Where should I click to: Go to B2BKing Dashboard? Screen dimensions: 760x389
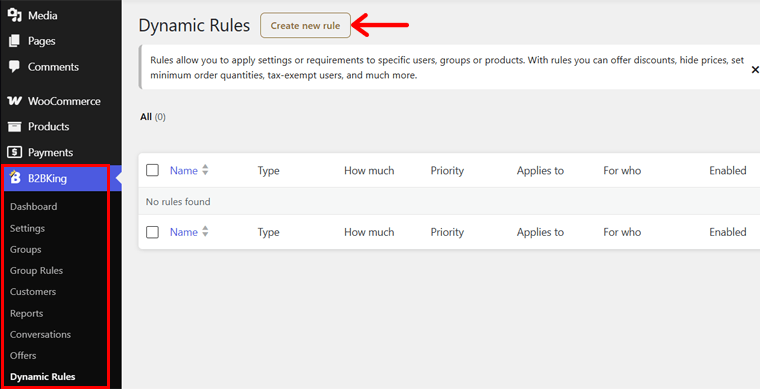33,206
